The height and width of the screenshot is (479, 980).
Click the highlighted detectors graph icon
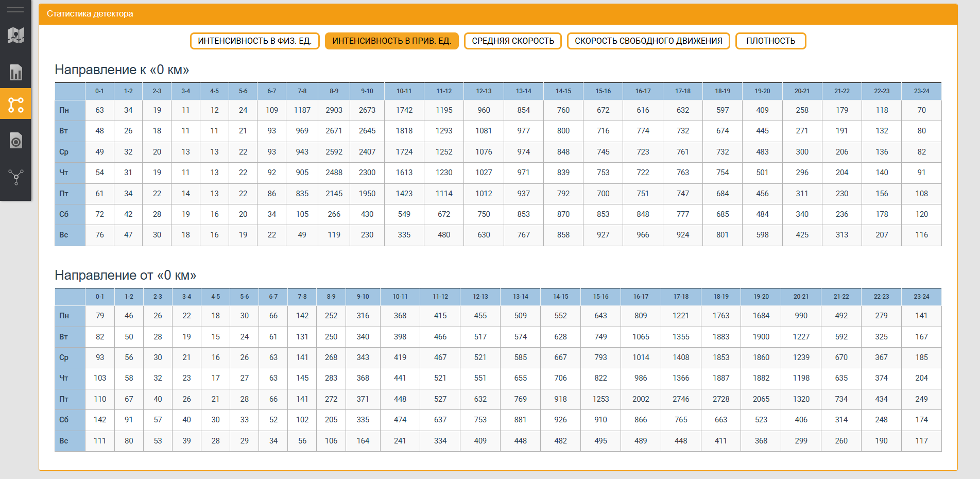point(15,104)
